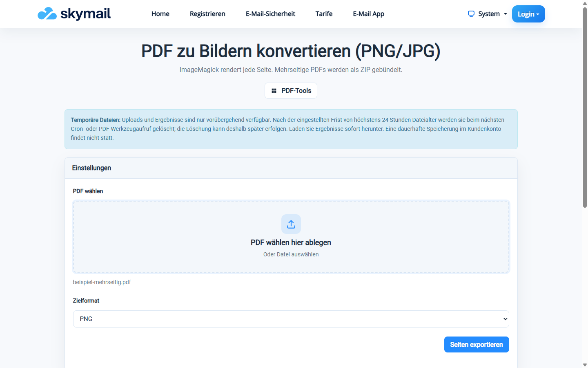Click the scrollbar up arrow
This screenshot has width=588, height=368.
tap(585, 3)
